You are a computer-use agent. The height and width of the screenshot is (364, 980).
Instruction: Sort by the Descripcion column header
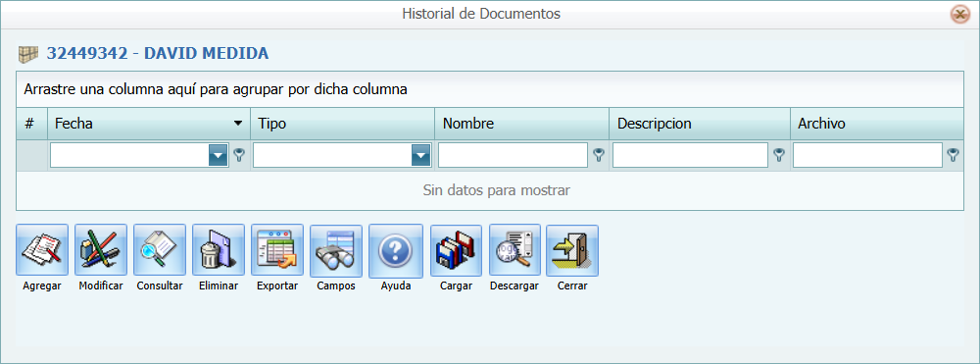tap(700, 124)
